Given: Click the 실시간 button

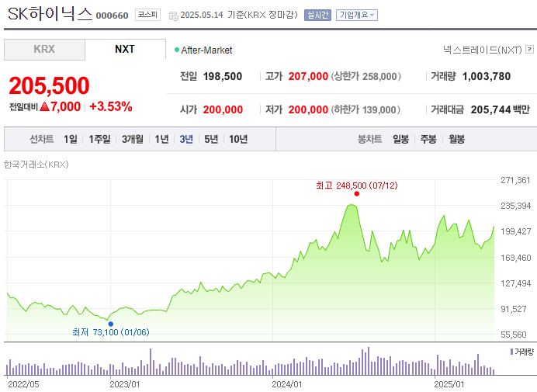Looking at the screenshot, I should (x=317, y=15).
